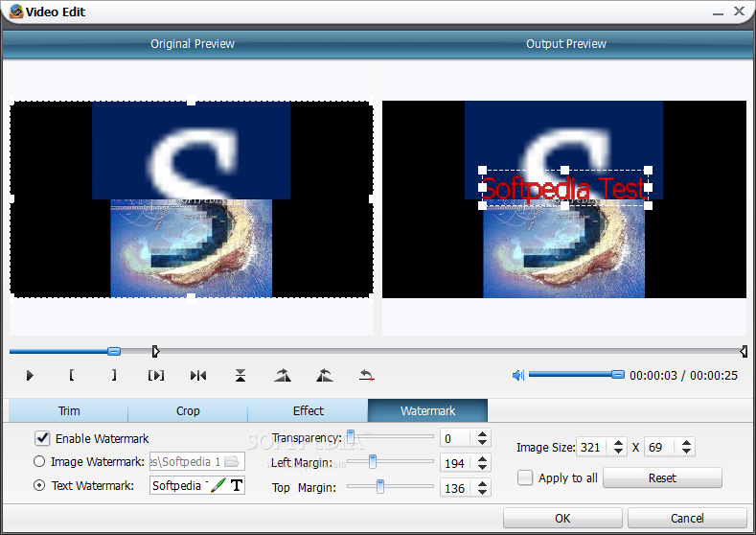The height and width of the screenshot is (535, 756).
Task: Click the original preview video frame
Action: click(x=192, y=198)
